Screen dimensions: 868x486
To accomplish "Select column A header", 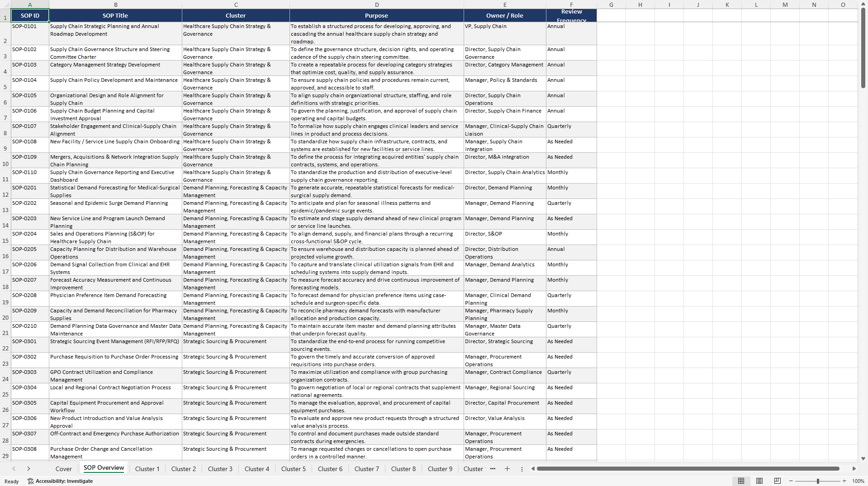I will click(30, 5).
